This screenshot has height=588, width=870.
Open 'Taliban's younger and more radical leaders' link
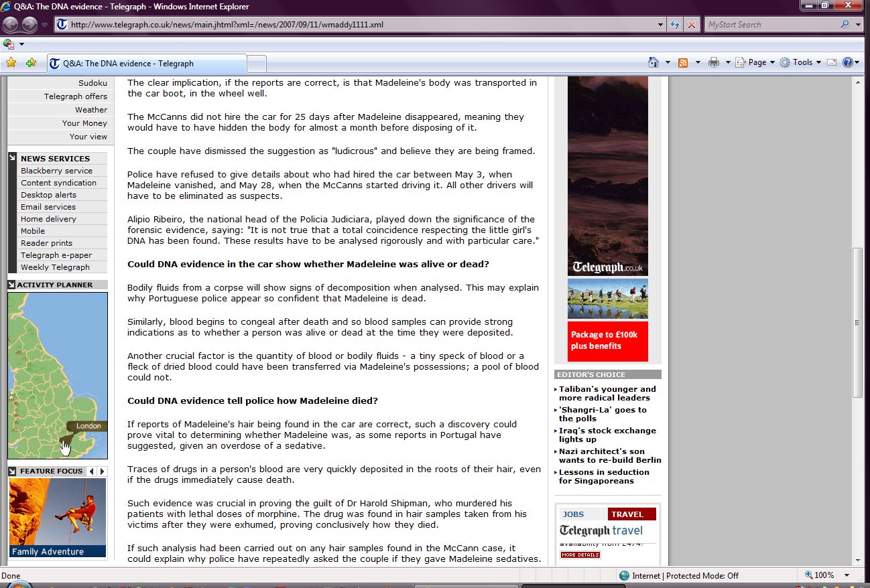click(x=607, y=393)
